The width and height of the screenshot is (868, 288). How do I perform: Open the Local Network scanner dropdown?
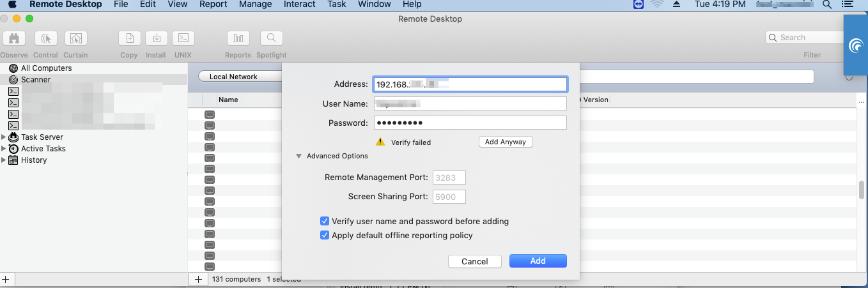(x=240, y=77)
